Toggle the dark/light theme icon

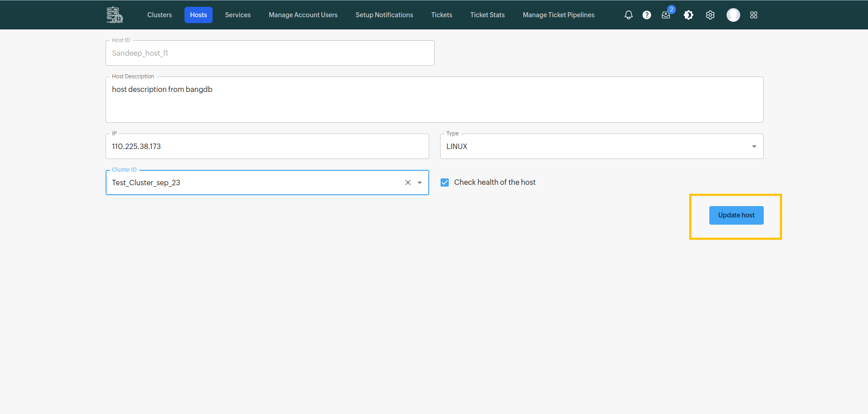(x=689, y=15)
